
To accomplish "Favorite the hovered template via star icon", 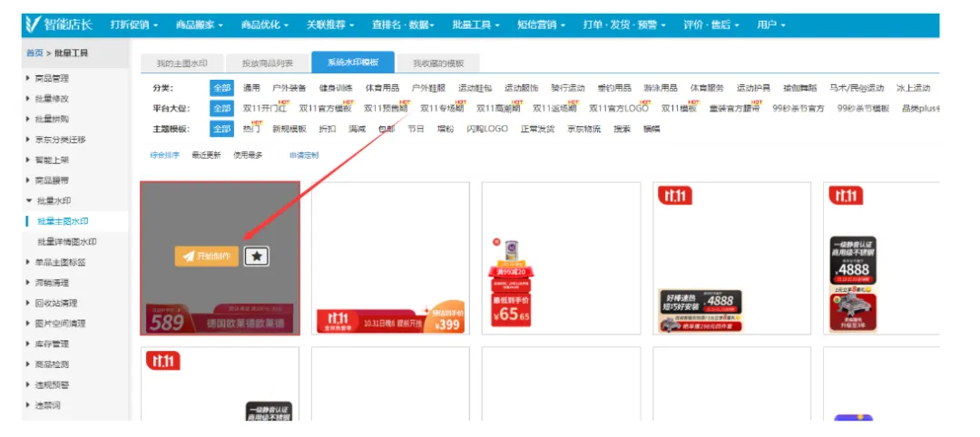I will click(x=257, y=256).
